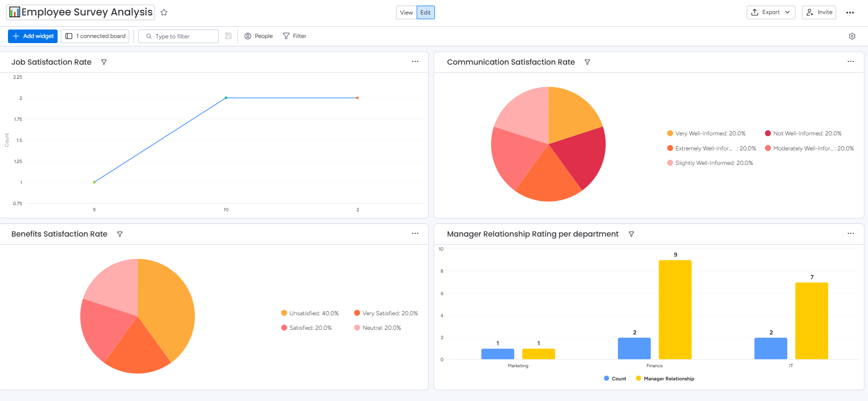
Task: Toggle Neutral 20.0% legend entry
Action: (377, 328)
